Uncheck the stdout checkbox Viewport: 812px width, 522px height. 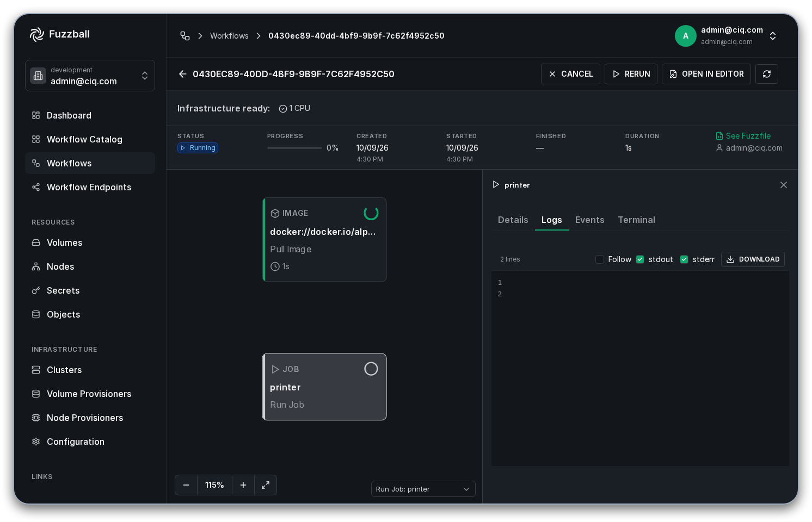pos(640,259)
